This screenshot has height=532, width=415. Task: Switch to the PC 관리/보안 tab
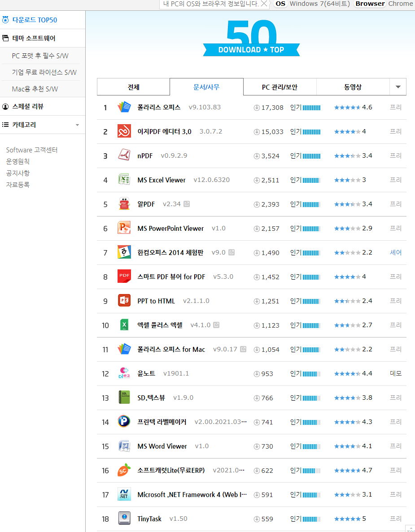coord(280,87)
